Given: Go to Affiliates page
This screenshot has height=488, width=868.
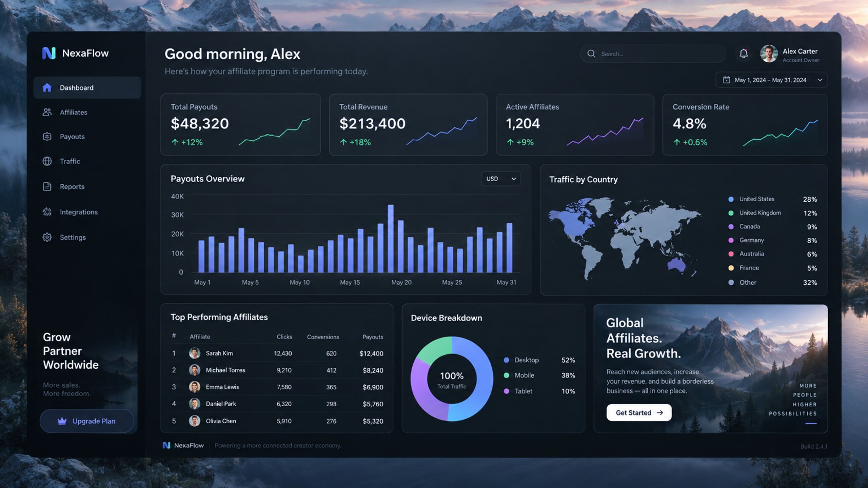Looking at the screenshot, I should pyautogui.click(x=74, y=112).
